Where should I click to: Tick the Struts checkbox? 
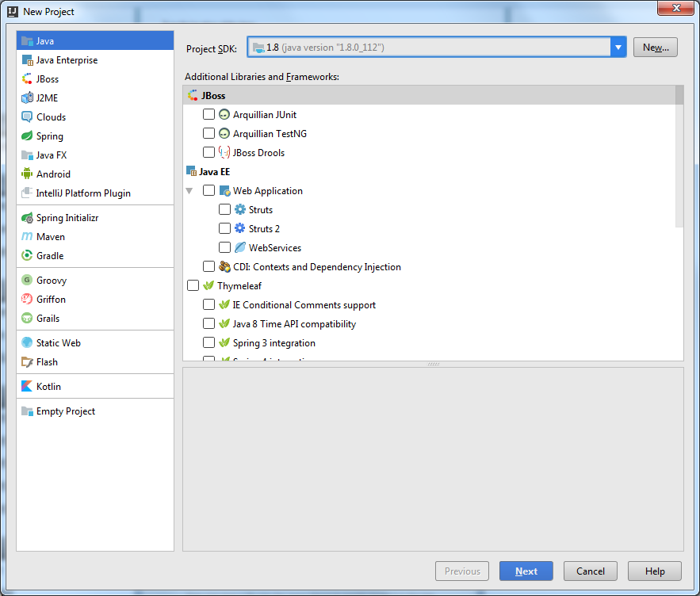[224, 209]
